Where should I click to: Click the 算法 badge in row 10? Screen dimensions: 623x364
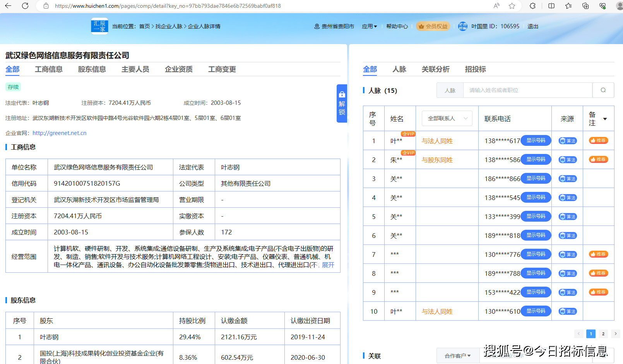(x=568, y=311)
